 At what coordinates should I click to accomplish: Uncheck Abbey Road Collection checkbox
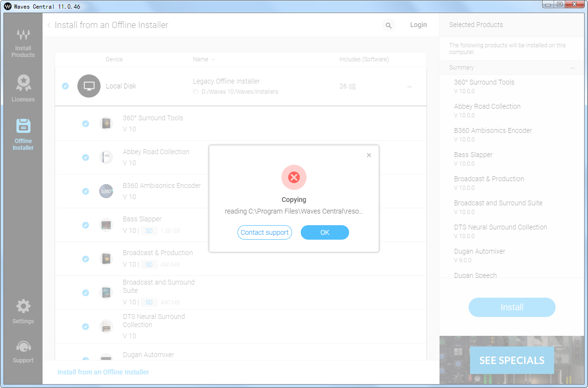tap(86, 158)
